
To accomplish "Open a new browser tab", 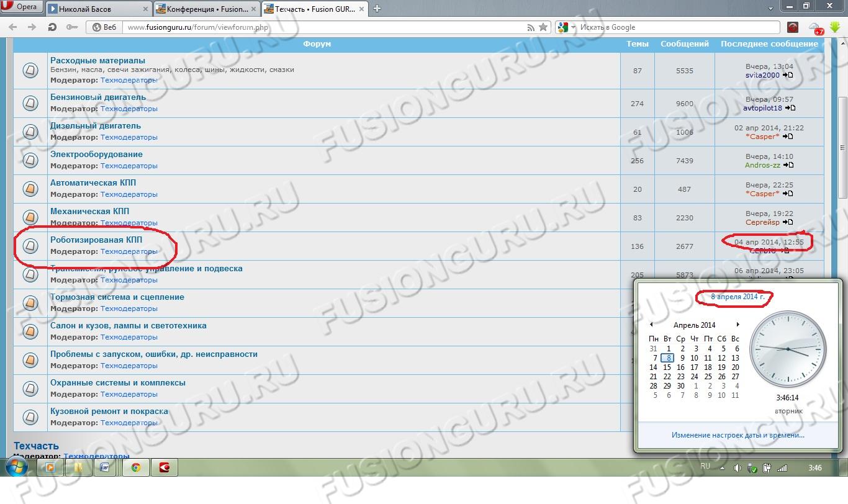I will [377, 9].
